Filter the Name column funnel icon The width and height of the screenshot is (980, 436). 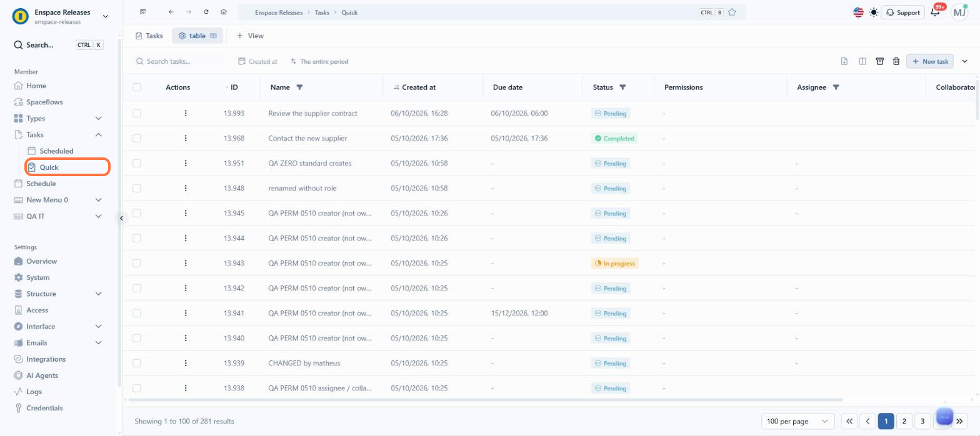[x=299, y=87]
